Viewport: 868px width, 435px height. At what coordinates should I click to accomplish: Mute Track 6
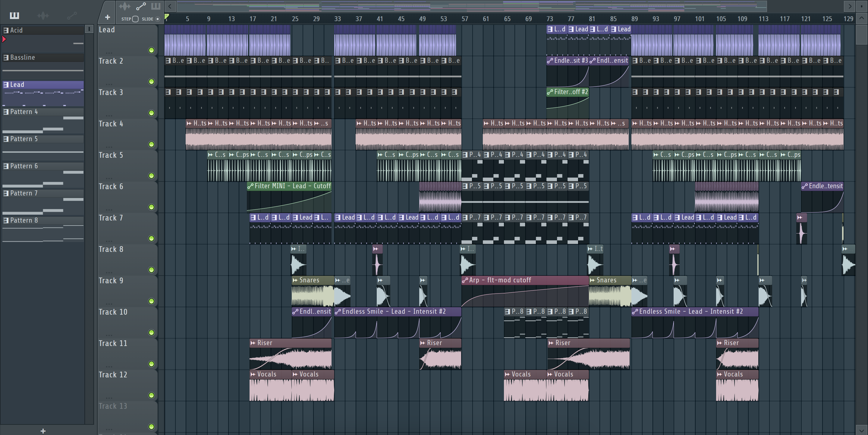coord(151,207)
